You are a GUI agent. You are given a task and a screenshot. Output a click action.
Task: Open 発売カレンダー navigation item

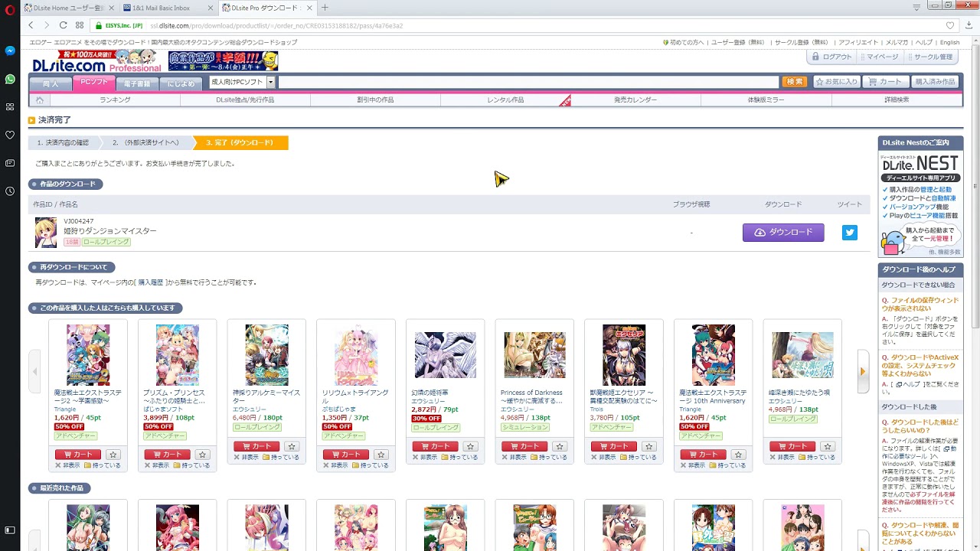pyautogui.click(x=635, y=99)
